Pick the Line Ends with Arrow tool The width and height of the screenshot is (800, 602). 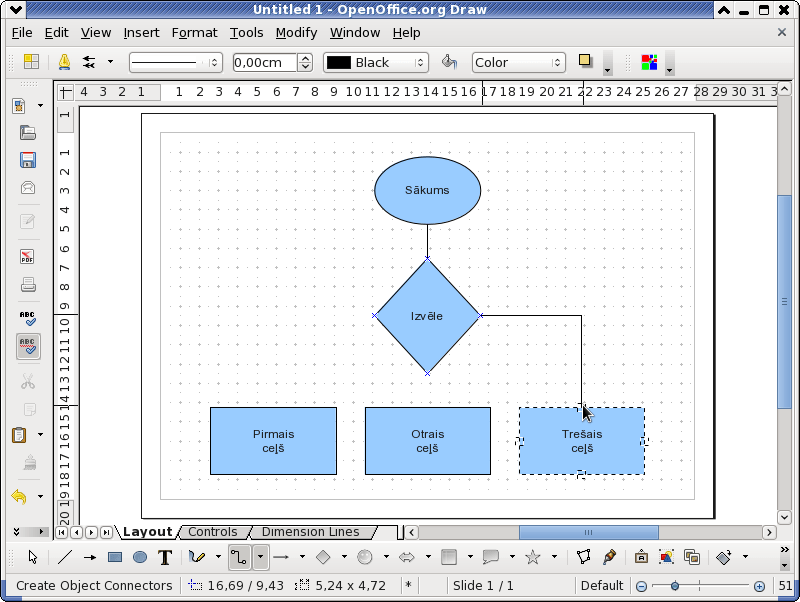(x=90, y=557)
